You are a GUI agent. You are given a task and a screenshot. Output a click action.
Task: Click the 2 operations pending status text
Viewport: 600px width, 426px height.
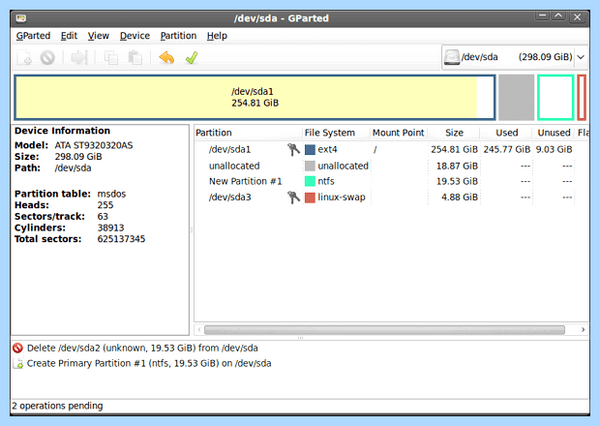(x=57, y=406)
